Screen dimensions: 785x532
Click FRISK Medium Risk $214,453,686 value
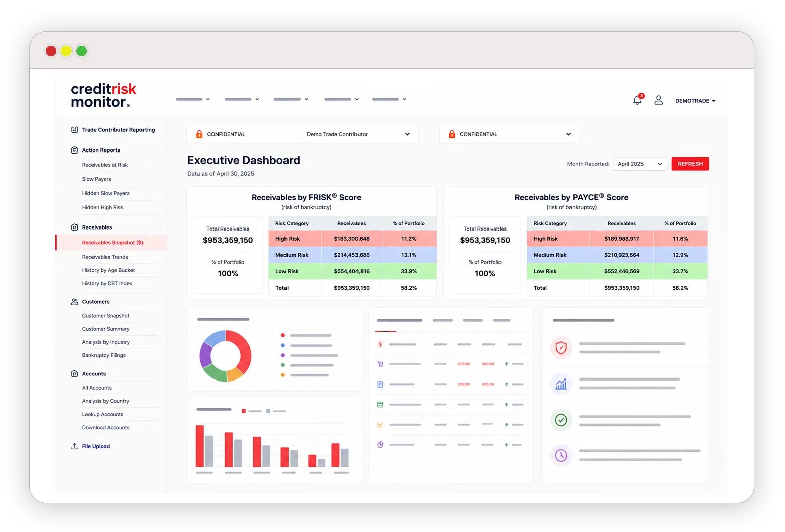pyautogui.click(x=351, y=255)
